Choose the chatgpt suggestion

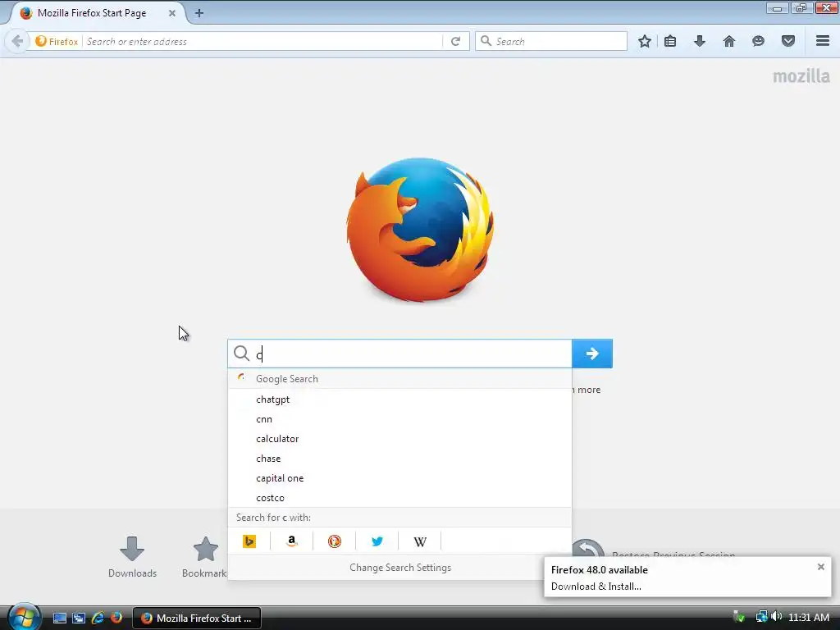click(399, 399)
